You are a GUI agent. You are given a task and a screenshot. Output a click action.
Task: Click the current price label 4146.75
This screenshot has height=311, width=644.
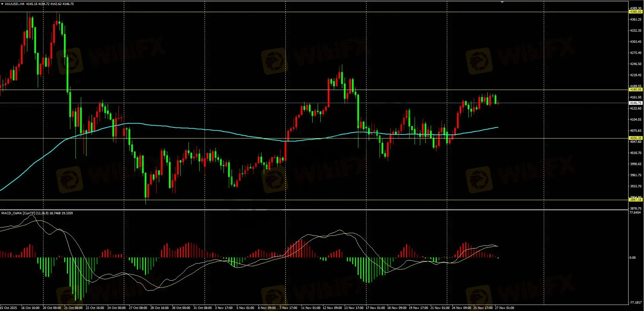click(x=636, y=103)
